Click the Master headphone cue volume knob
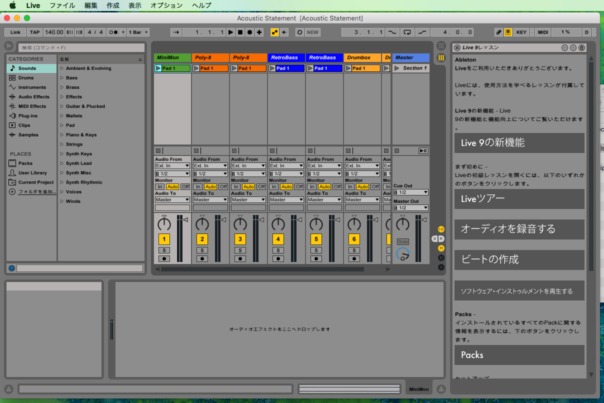This screenshot has width=604, height=403. pyautogui.click(x=403, y=254)
